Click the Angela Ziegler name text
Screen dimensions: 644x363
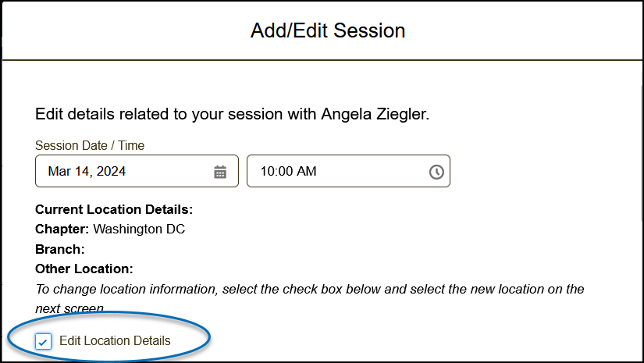[375, 114]
